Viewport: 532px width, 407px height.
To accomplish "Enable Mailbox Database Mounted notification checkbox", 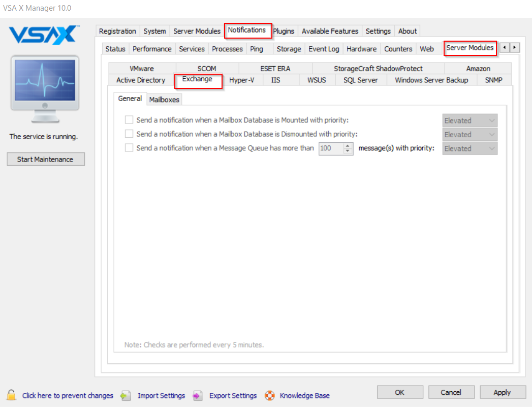I will [x=129, y=120].
